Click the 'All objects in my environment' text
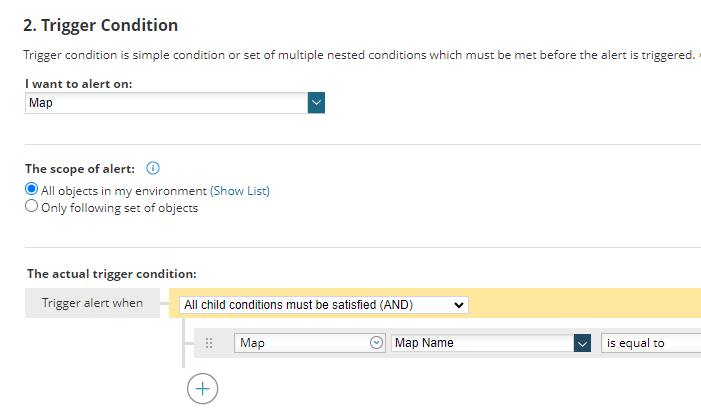 [x=124, y=191]
